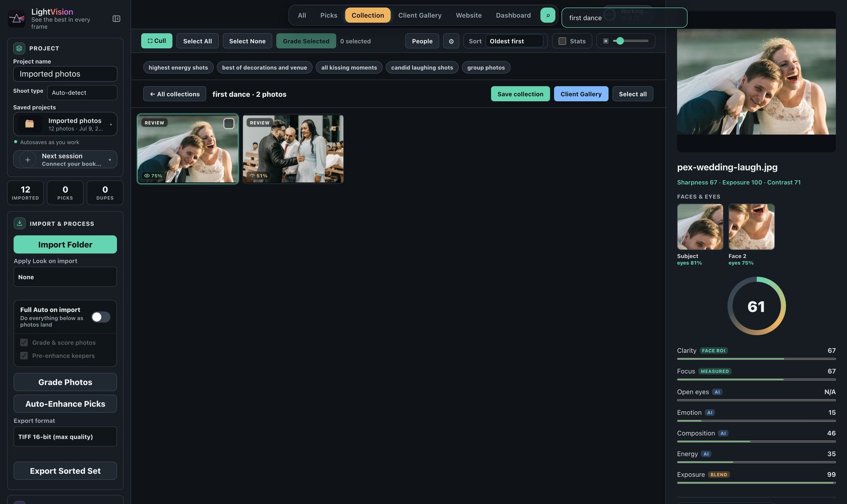Image resolution: width=847 pixels, height=504 pixels.
Task: Click the Exposure score bar
Action: [756, 483]
